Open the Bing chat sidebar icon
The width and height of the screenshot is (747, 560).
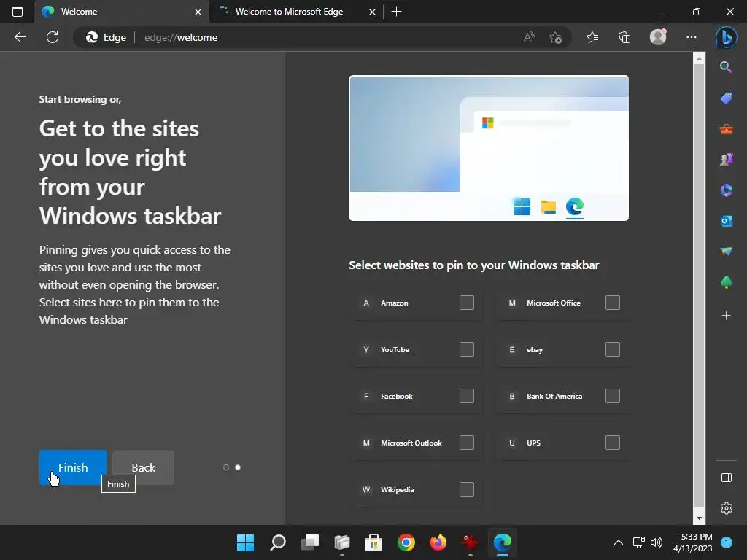point(726,37)
